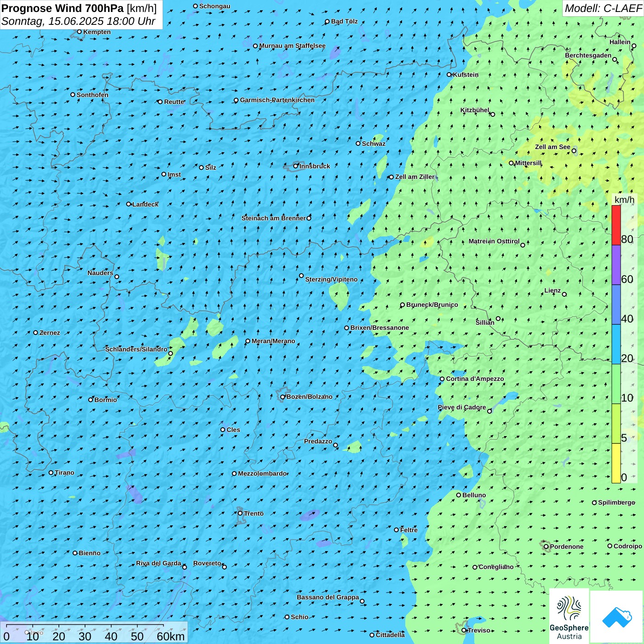644x644 pixels.
Task: Select the Kufstein location marker
Action: [x=449, y=75]
